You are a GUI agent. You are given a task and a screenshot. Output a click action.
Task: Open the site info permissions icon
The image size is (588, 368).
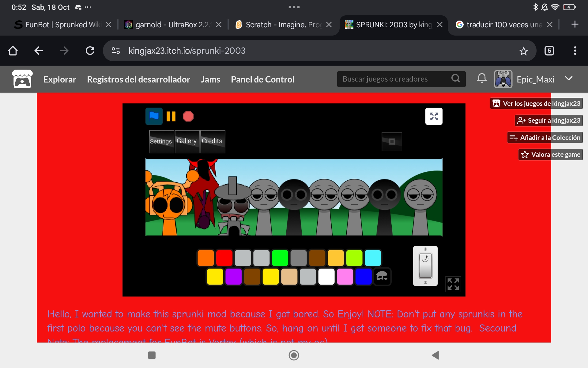(x=116, y=51)
